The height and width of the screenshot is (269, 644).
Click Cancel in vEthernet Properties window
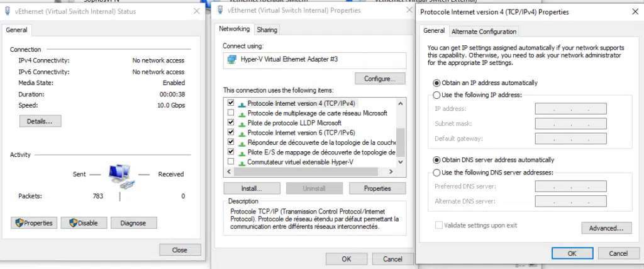(x=392, y=259)
